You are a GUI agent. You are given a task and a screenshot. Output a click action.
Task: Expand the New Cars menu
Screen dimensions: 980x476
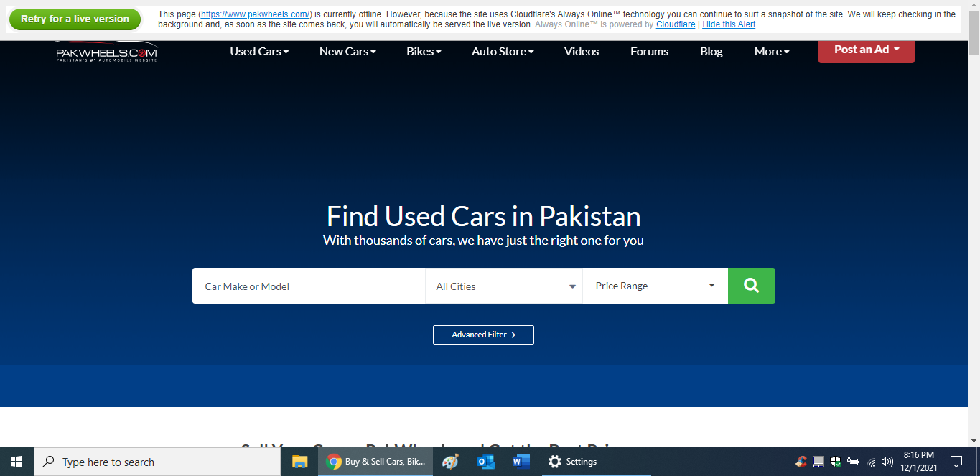(x=347, y=51)
